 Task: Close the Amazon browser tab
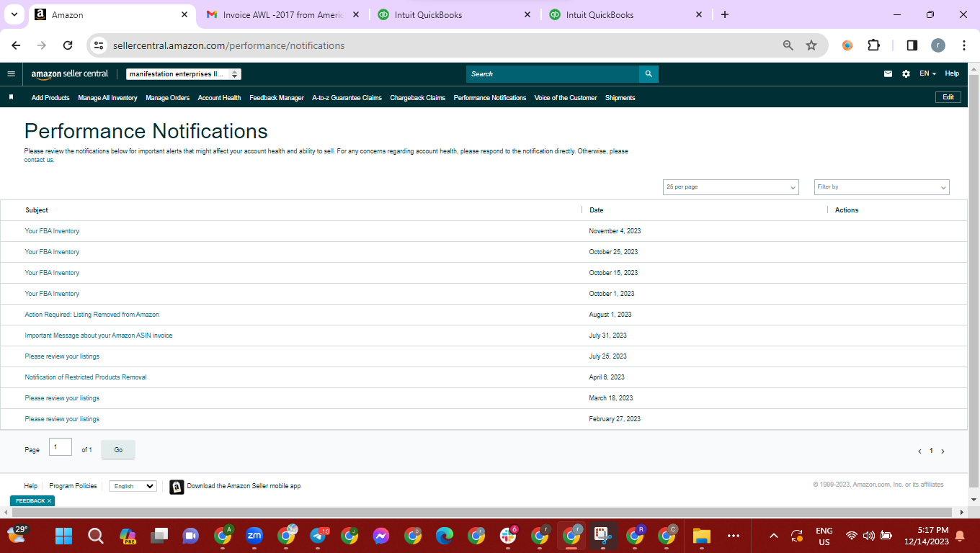coord(184,14)
